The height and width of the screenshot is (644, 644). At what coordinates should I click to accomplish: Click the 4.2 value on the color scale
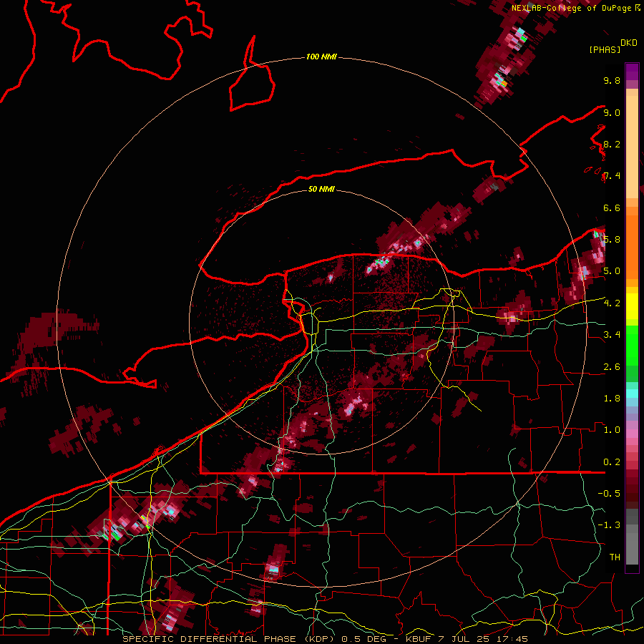pos(612,303)
